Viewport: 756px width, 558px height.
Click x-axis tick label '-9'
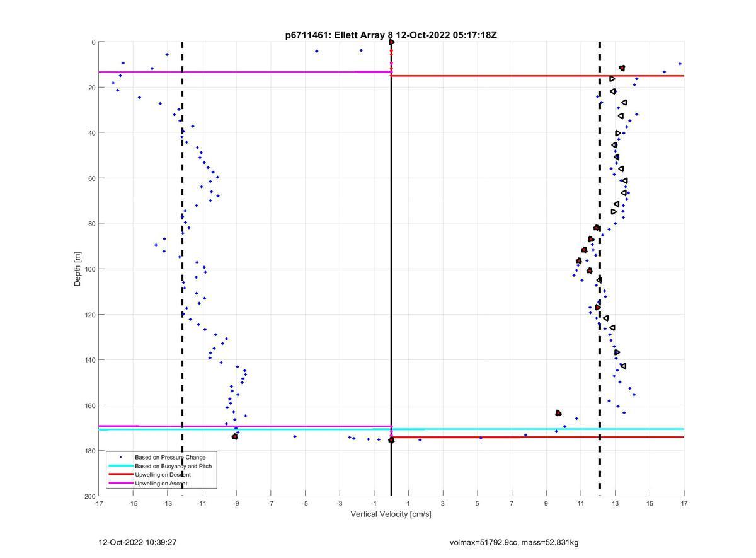pyautogui.click(x=236, y=503)
